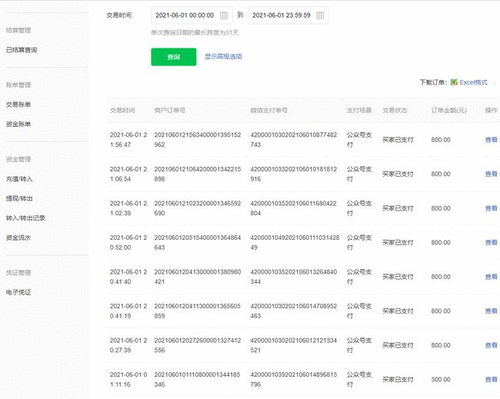Select merchant order number ending 1346592690
The image size is (500, 399).
coord(197,208)
